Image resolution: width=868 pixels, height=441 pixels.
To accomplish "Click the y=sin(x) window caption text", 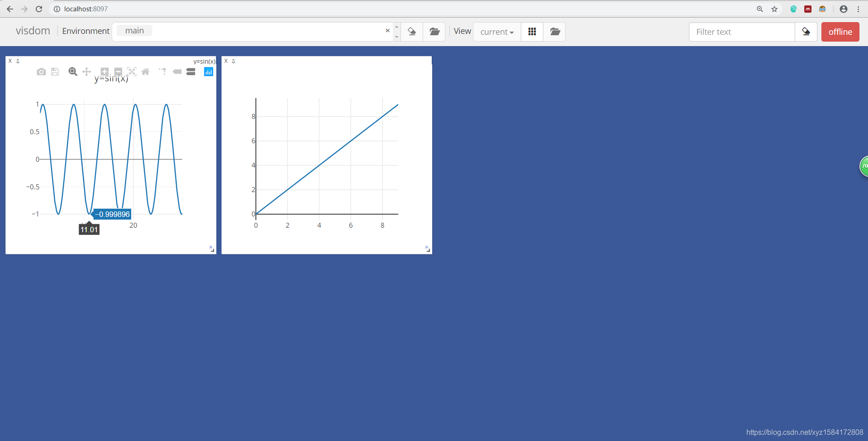I will 204,61.
